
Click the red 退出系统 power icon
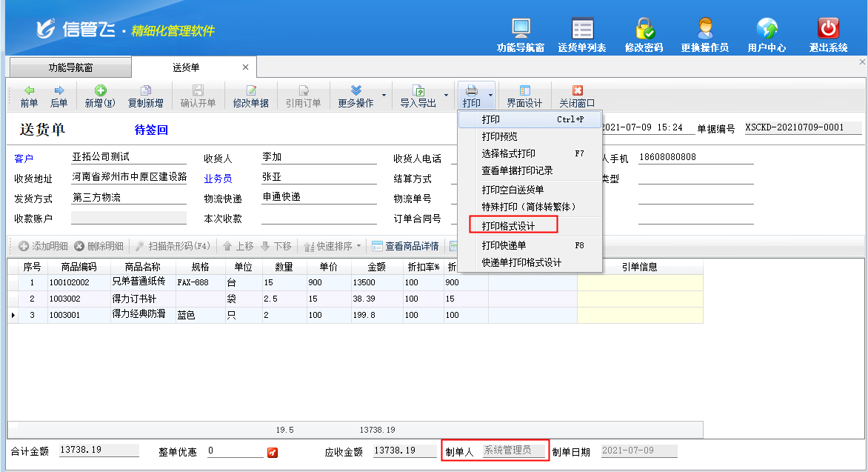point(828,29)
